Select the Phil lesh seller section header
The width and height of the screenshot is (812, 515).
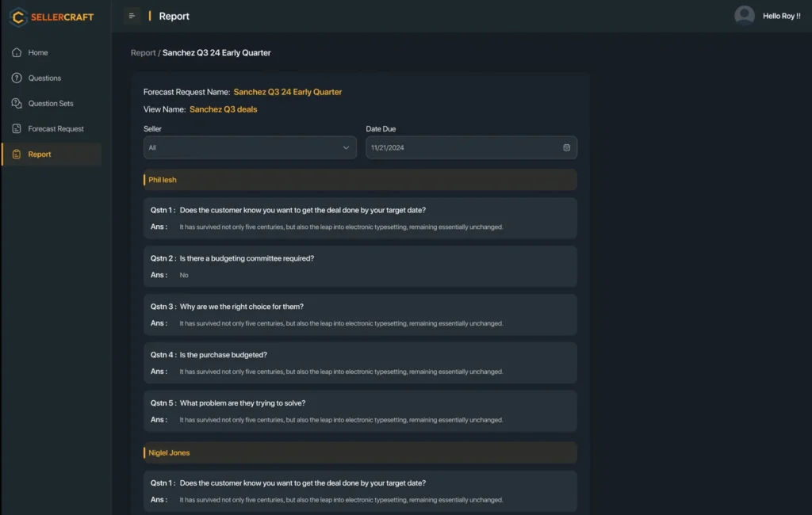click(360, 180)
